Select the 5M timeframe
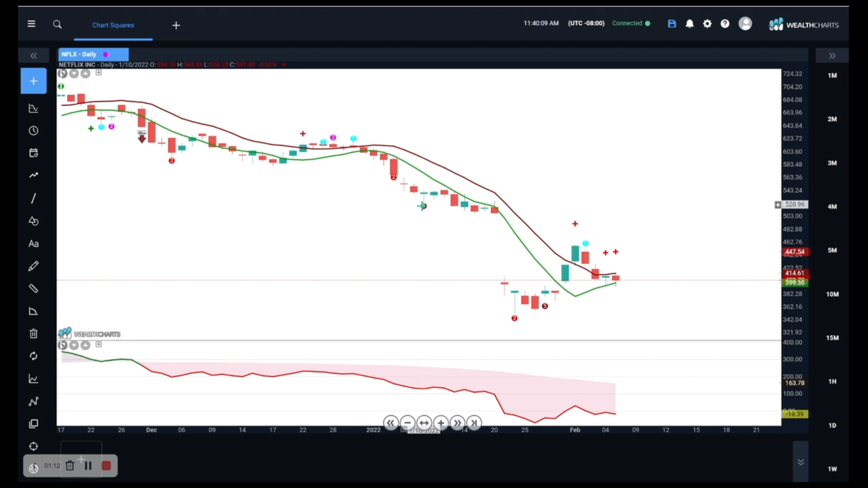The height and width of the screenshot is (488, 868). click(x=832, y=250)
